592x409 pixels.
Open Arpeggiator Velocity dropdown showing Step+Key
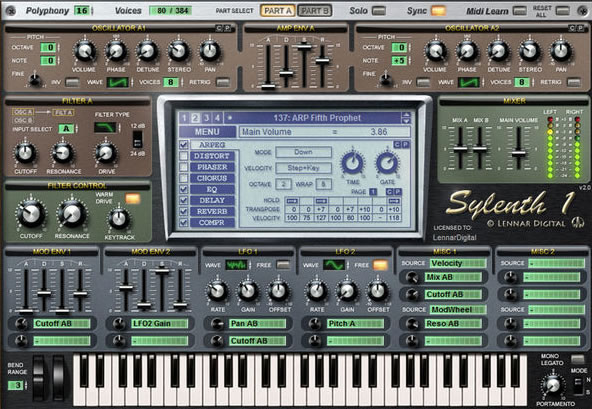(304, 168)
